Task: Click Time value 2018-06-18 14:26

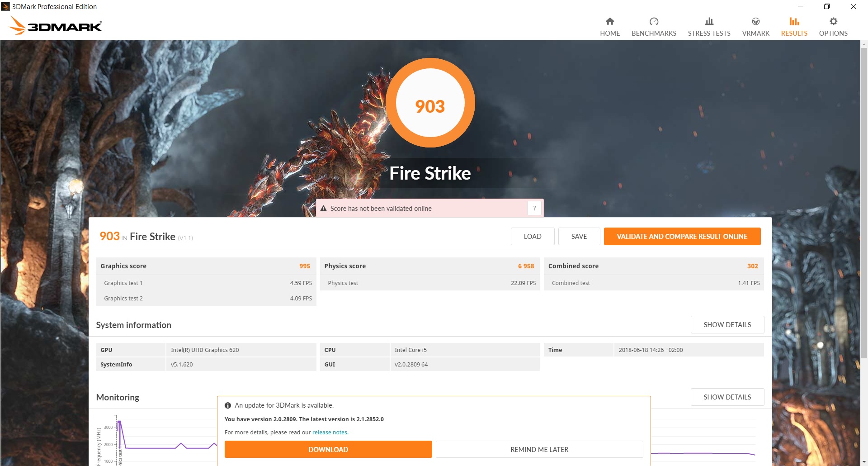Action: [x=651, y=350]
